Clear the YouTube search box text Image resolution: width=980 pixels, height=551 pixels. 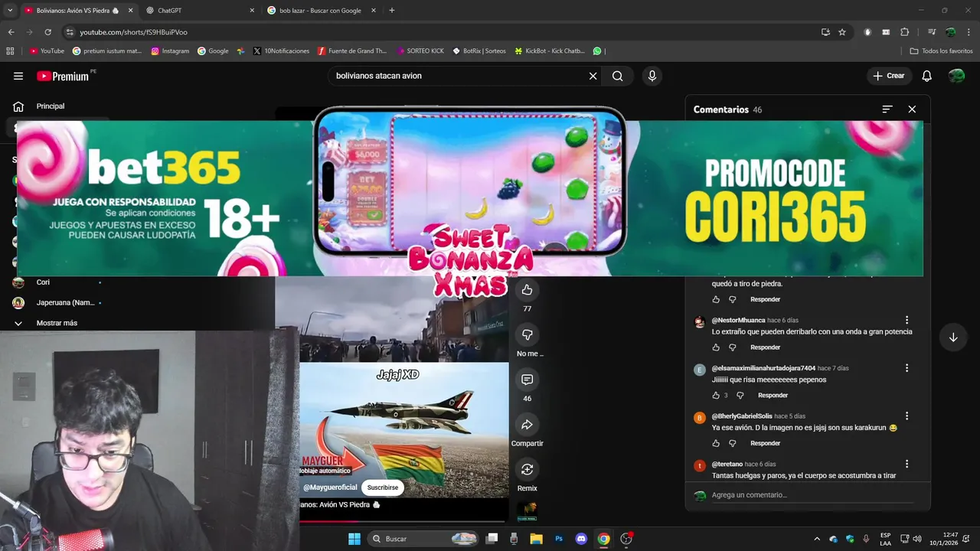(x=593, y=76)
